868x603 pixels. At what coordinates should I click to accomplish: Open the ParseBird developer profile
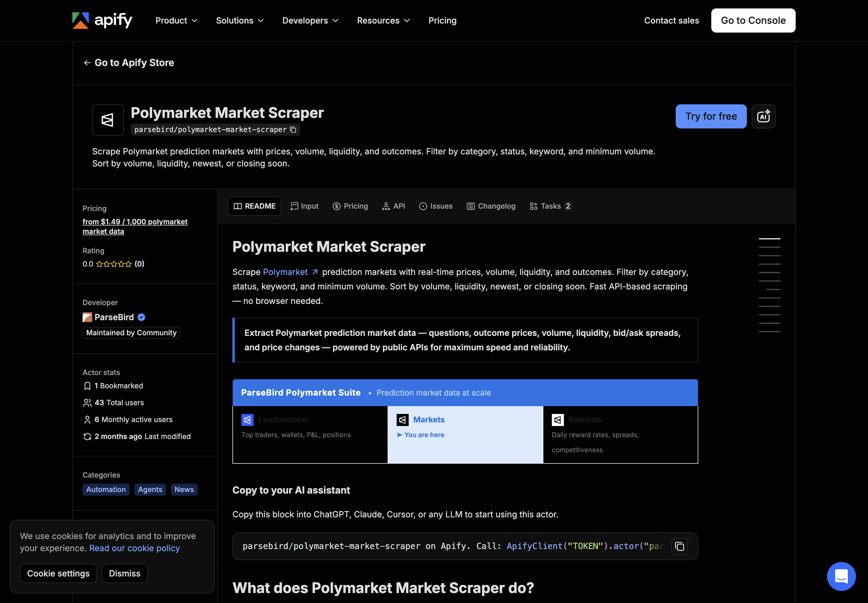point(114,317)
